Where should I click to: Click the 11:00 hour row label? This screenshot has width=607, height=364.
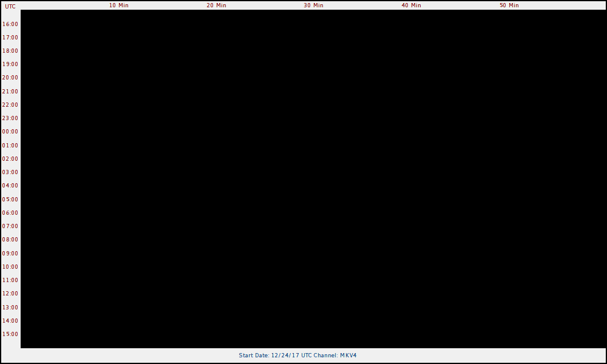pos(10,280)
